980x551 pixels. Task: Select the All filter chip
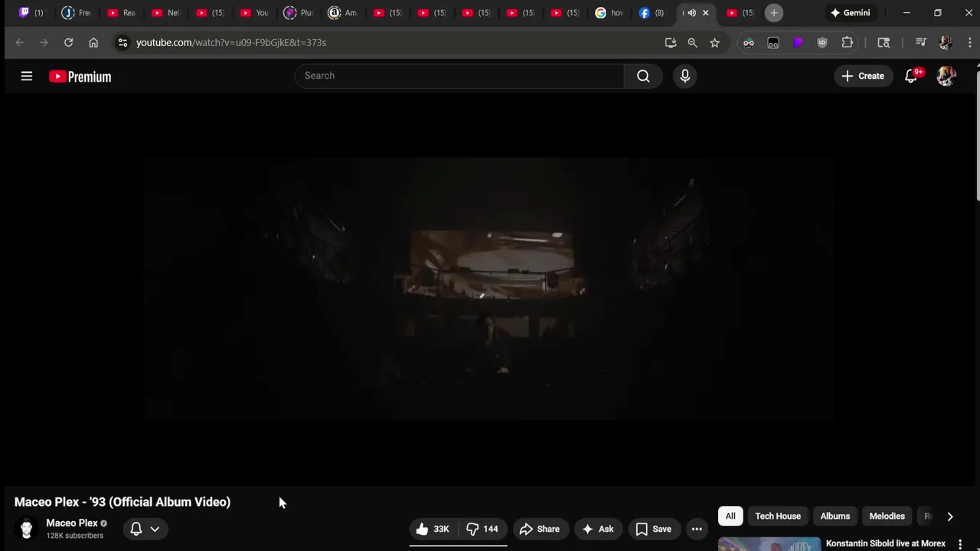[x=730, y=516]
